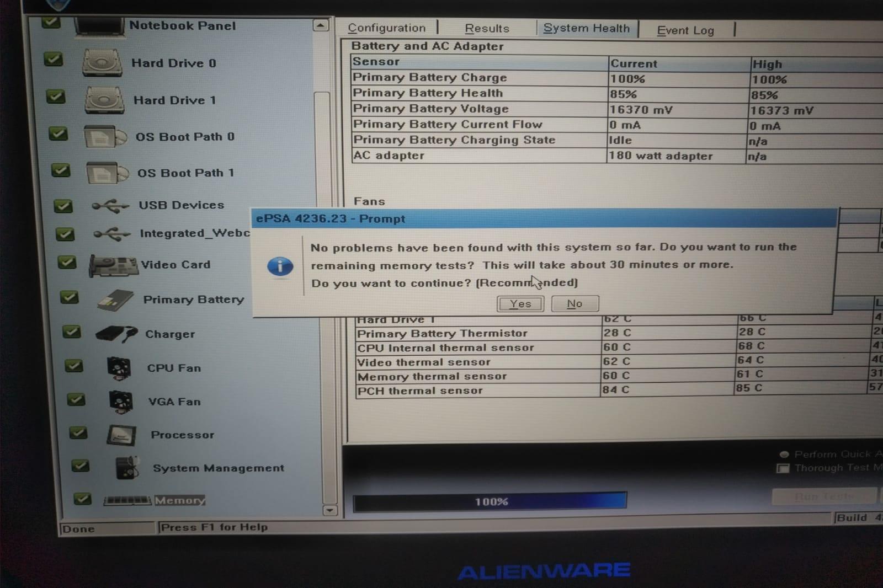883x588 pixels.
Task: Click the CPU Fan icon
Action: point(119,368)
